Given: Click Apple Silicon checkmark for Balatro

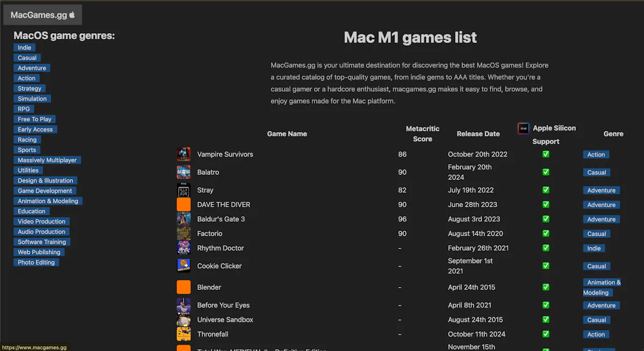Looking at the screenshot, I should pos(546,172).
